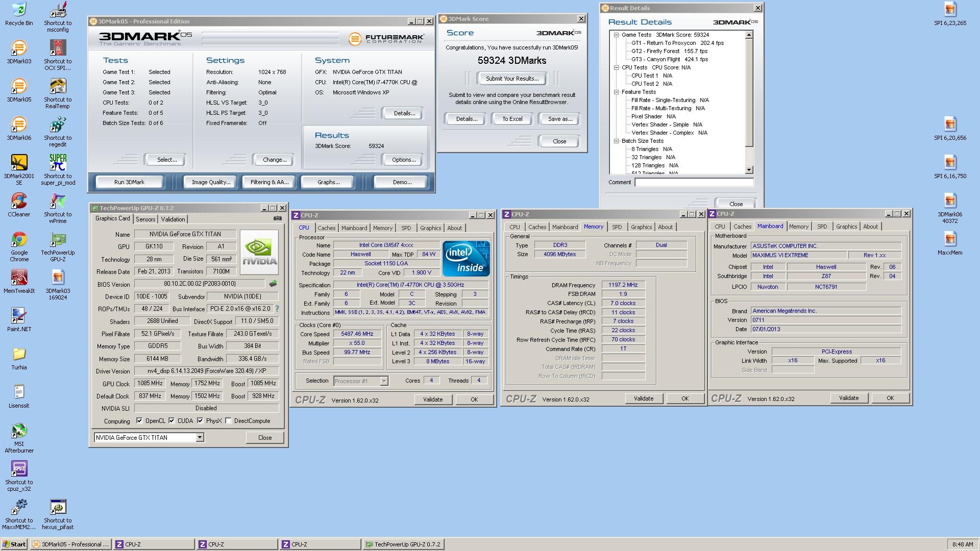Click the Save as button
980x551 pixels.
(560, 119)
